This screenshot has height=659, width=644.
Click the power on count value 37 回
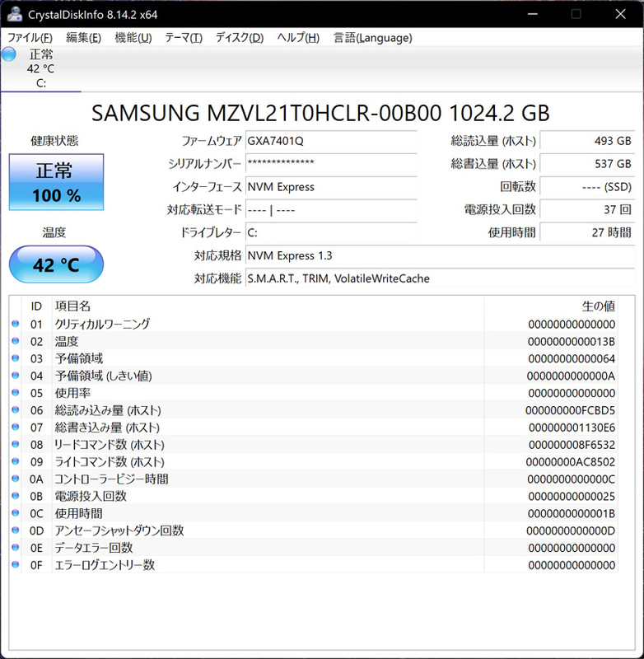[x=587, y=209]
